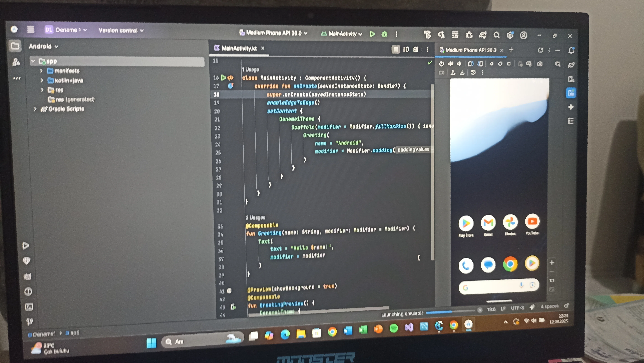This screenshot has width=644, height=363.
Task: Expand the Gradle Scripts node
Action: pyautogui.click(x=35, y=109)
